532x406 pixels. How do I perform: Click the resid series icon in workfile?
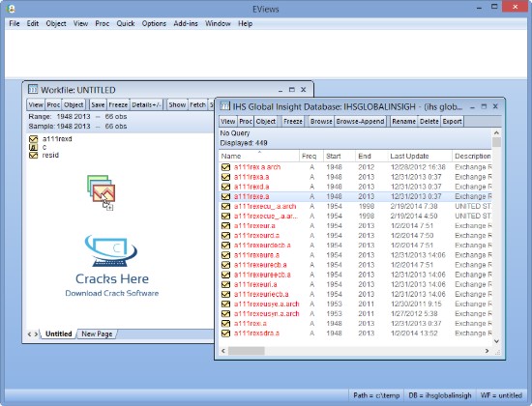33,156
